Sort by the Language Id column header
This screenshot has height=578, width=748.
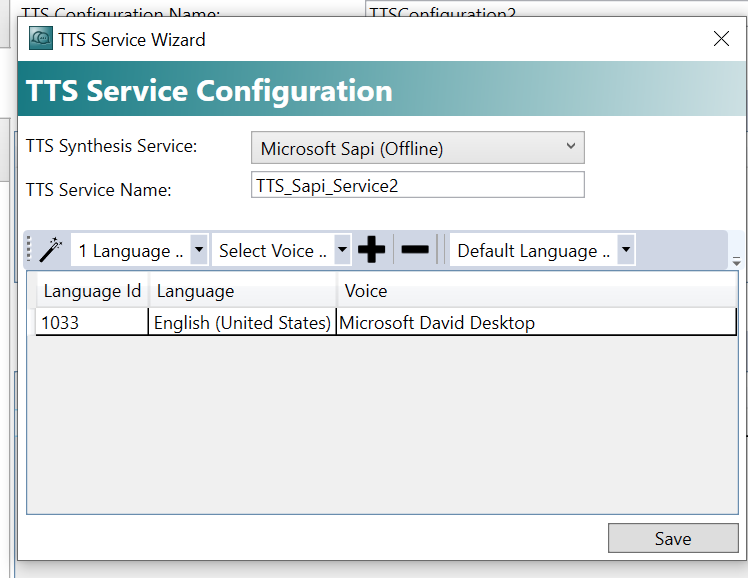tap(93, 290)
